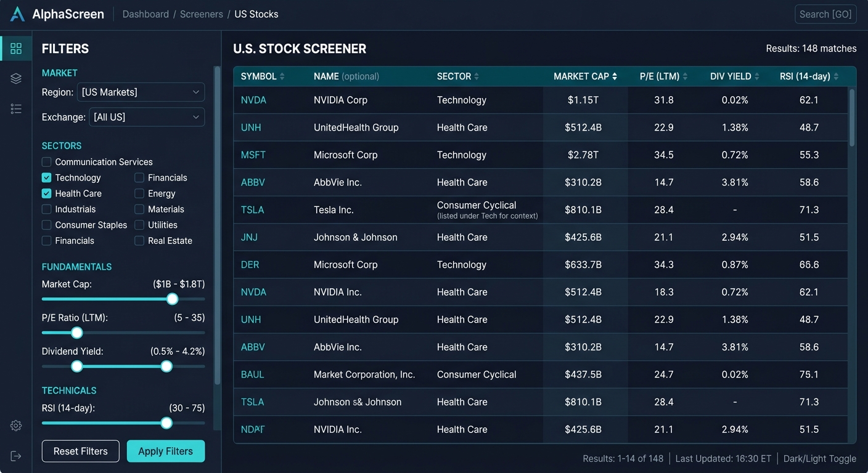The height and width of the screenshot is (473, 868).
Task: Focus the Search [GO] field
Action: coord(825,14)
